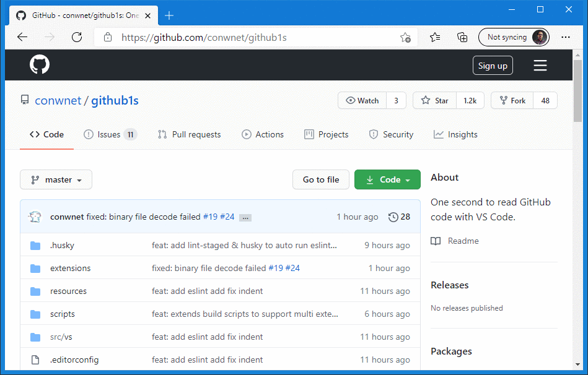Open the scripts folder name
The image size is (588, 375).
pos(62,314)
